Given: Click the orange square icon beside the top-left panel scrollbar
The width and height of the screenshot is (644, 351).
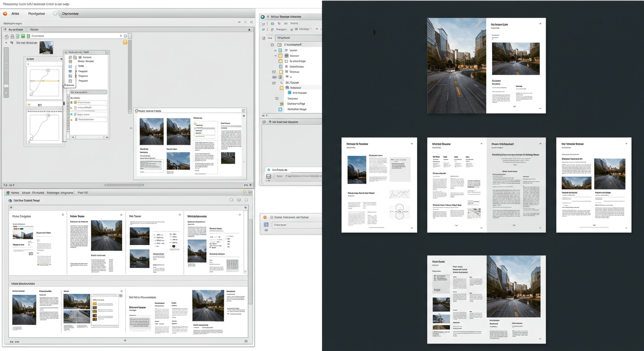Looking at the screenshot, I should tap(125, 43).
